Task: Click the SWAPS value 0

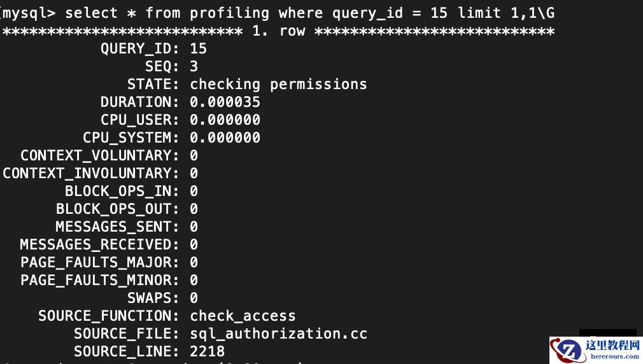Action: coord(194,298)
